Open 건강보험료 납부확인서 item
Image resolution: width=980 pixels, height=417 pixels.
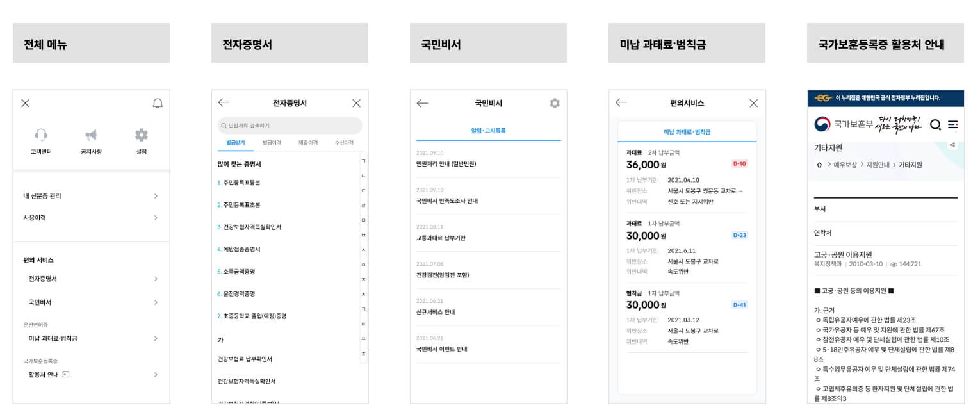coord(245,359)
